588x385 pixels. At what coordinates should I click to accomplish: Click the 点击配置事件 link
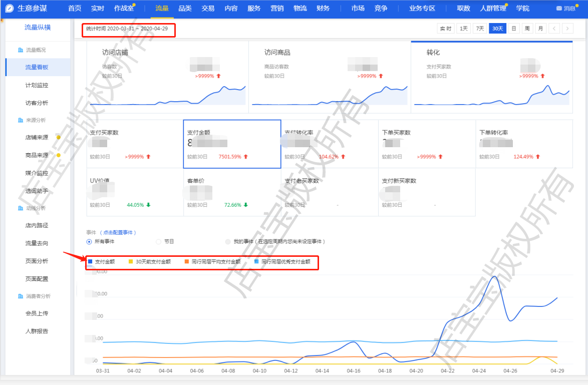click(x=118, y=232)
